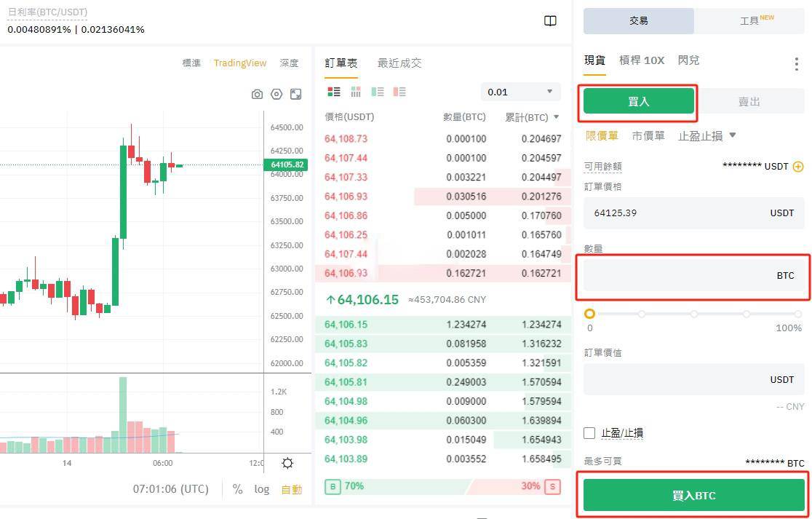Select the asks-only order book view icon
This screenshot has width=812, height=519.
click(399, 92)
